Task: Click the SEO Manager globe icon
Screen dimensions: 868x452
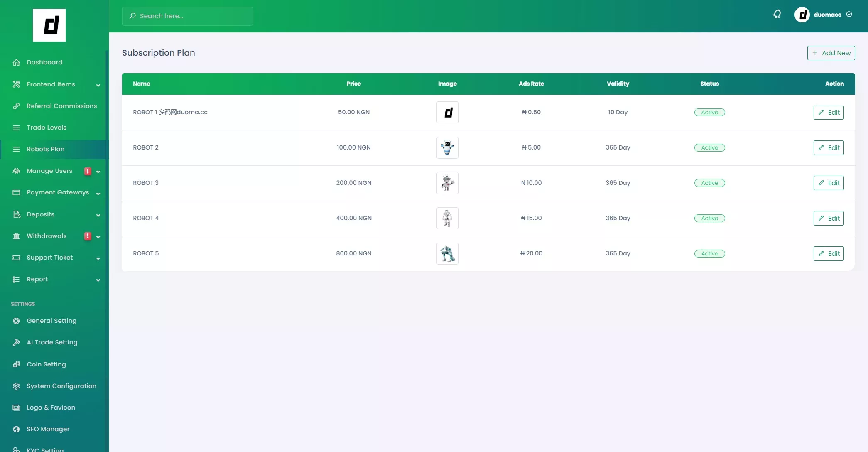Action: point(16,429)
